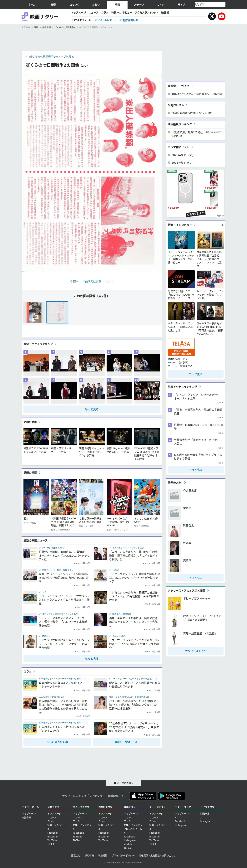Click the Google Play download badge
This screenshot has width=247, height=868.
tap(172, 796)
